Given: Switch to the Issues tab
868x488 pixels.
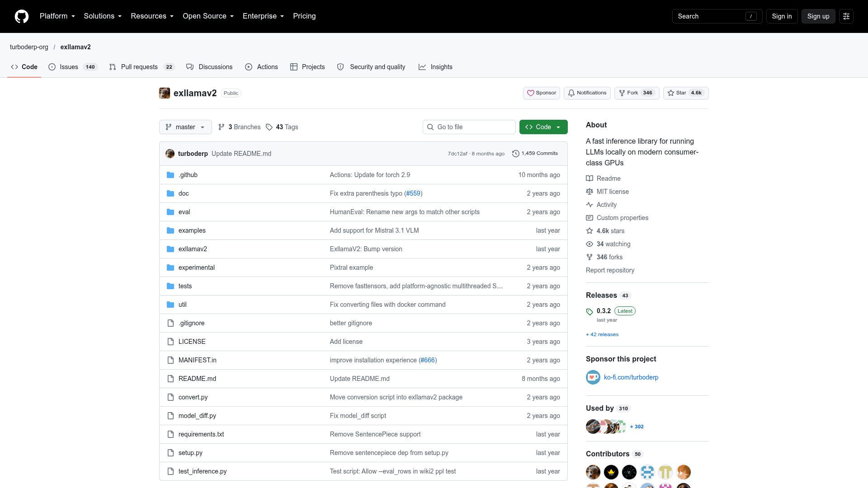Looking at the screenshot, I should coord(73,67).
